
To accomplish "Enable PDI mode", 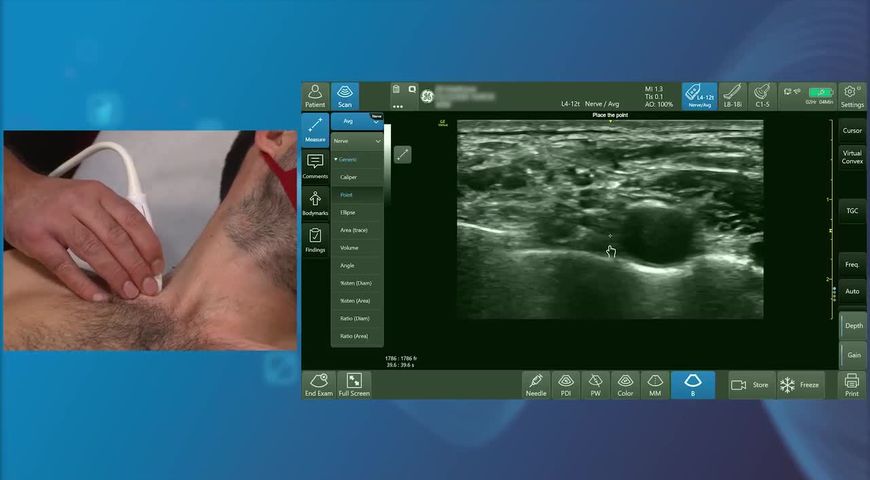I will (x=566, y=385).
